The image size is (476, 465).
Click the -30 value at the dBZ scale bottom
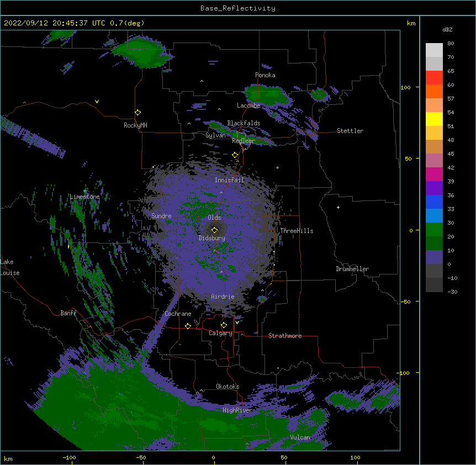coord(452,292)
